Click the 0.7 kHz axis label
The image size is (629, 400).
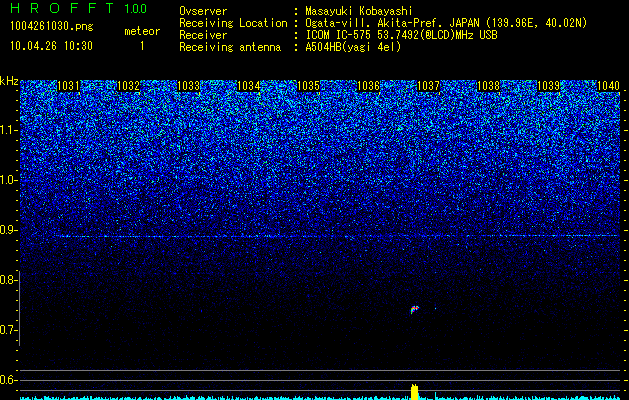tap(8, 330)
